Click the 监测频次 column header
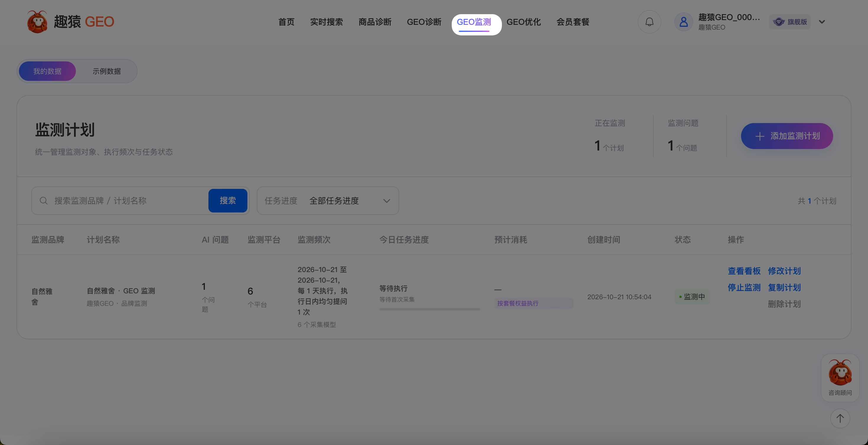Screen dimensions: 868x445 coord(314,240)
